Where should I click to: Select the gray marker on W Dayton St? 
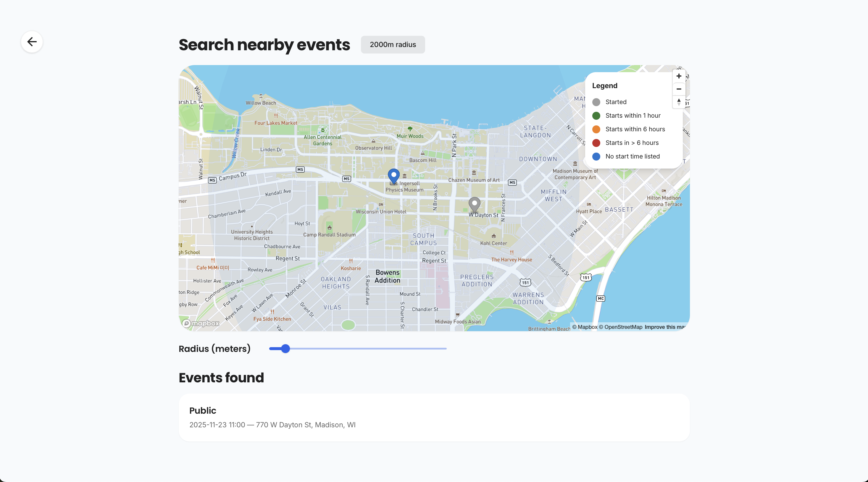click(x=475, y=204)
